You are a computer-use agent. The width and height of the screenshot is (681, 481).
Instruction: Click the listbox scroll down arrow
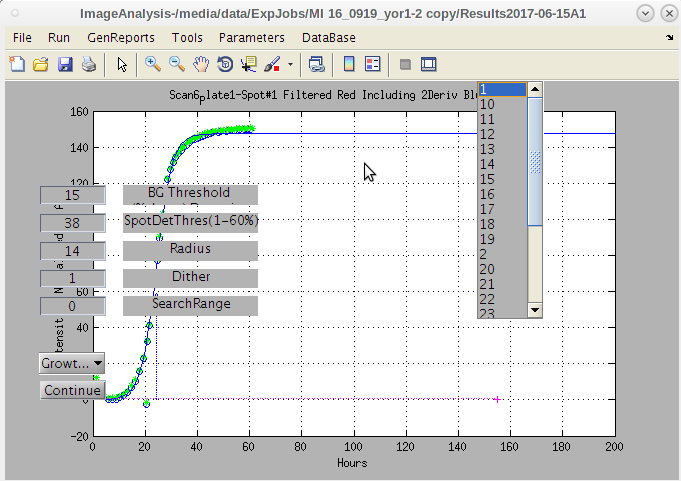[535, 310]
